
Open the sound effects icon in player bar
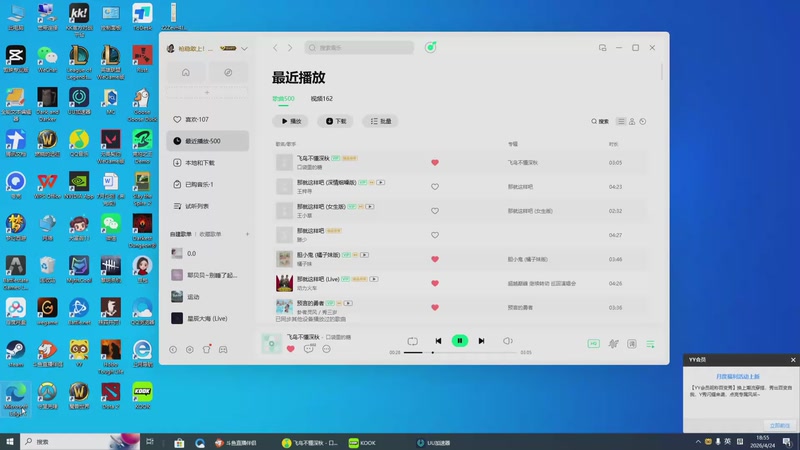pos(613,344)
